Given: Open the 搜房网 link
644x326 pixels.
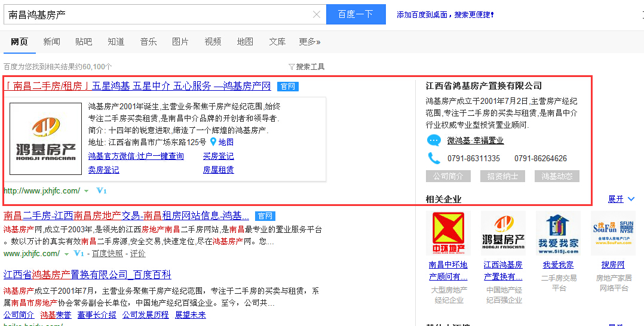Looking at the screenshot, I should coord(613,265).
